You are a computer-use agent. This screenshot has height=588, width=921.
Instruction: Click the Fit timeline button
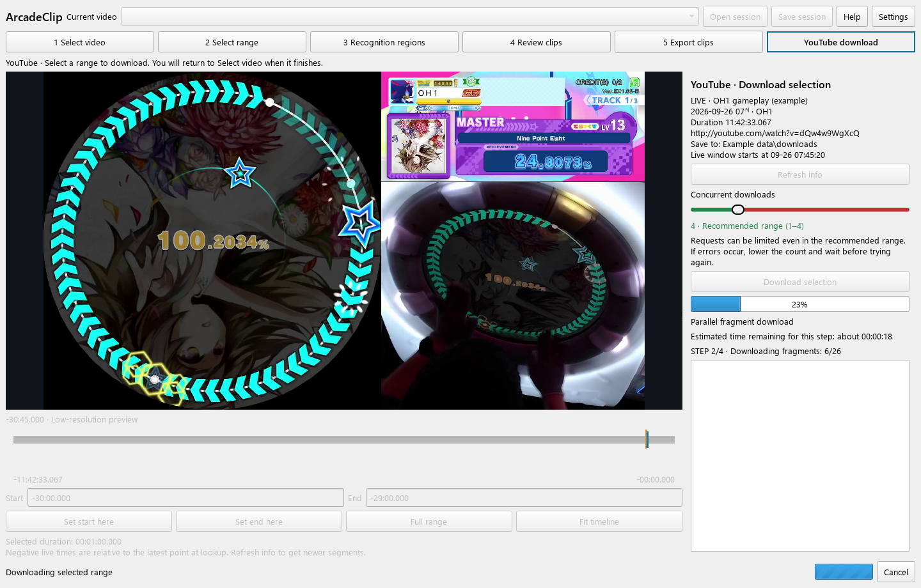pos(599,522)
